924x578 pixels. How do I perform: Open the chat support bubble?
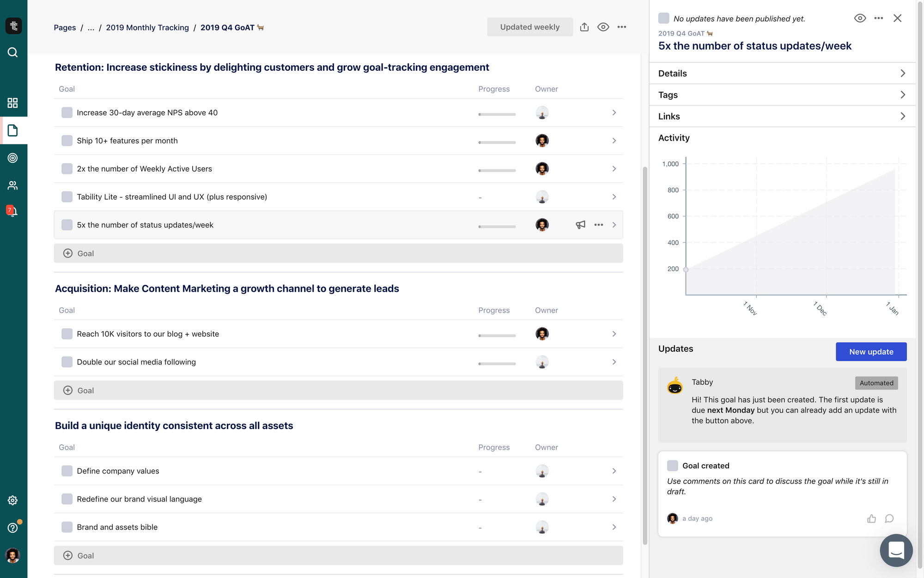pyautogui.click(x=896, y=550)
